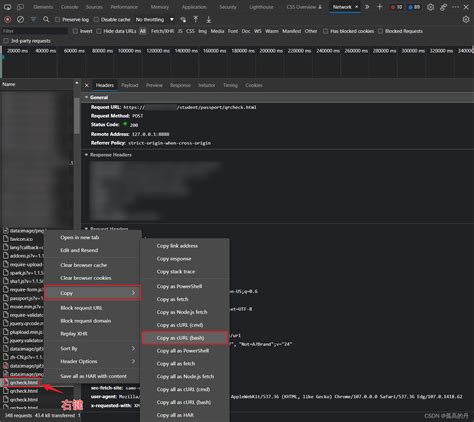Check Hide data URLs checkbox
Screen dimensions: 474x422
(x=99, y=31)
